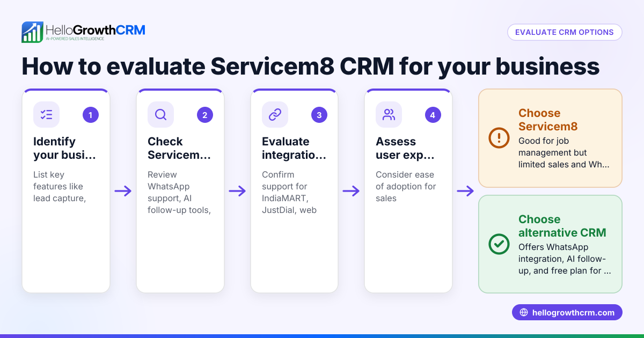
Task: Click the HelloGrowthCRM brand name text
Action: (96, 30)
